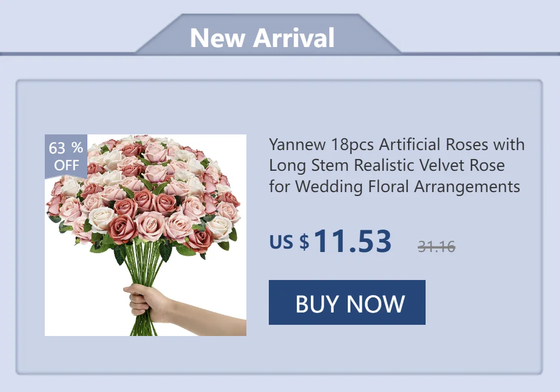The image size is (560, 392).
Task: Click the word OFF in the badge
Action: pos(67,165)
